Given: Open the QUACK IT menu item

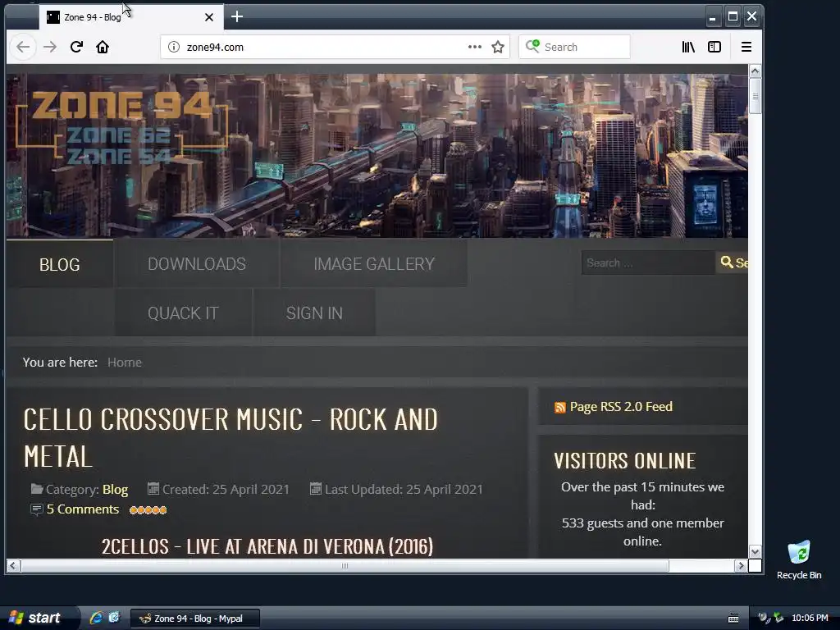Looking at the screenshot, I should (183, 313).
